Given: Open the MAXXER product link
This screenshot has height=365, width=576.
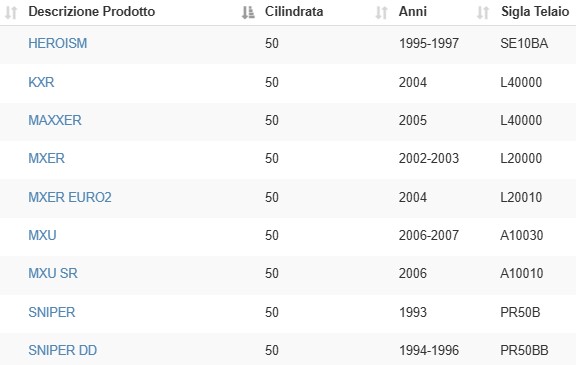Looking at the screenshot, I should [x=55, y=120].
